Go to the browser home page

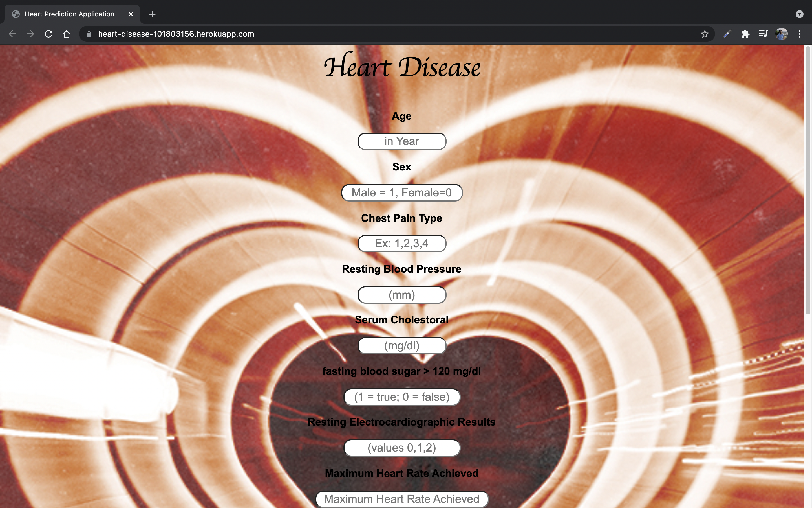(67, 34)
